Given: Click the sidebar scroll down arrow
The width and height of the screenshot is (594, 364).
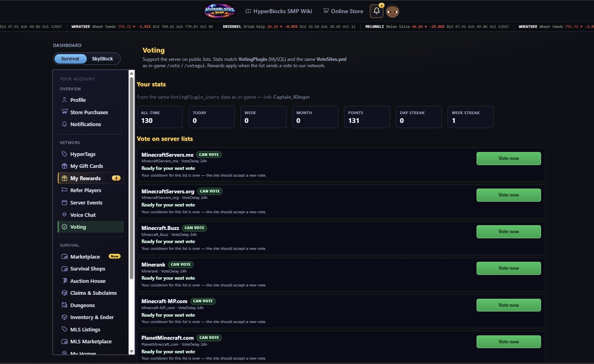Looking at the screenshot, I should pos(131,352).
